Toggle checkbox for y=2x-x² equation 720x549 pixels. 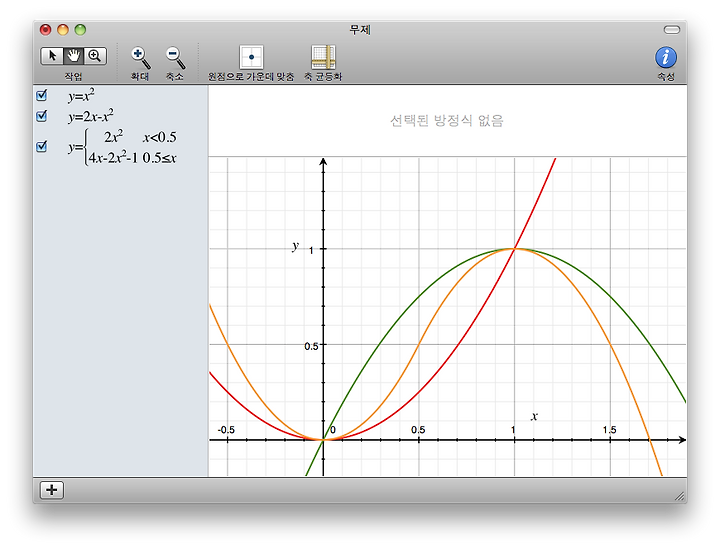pyautogui.click(x=41, y=116)
